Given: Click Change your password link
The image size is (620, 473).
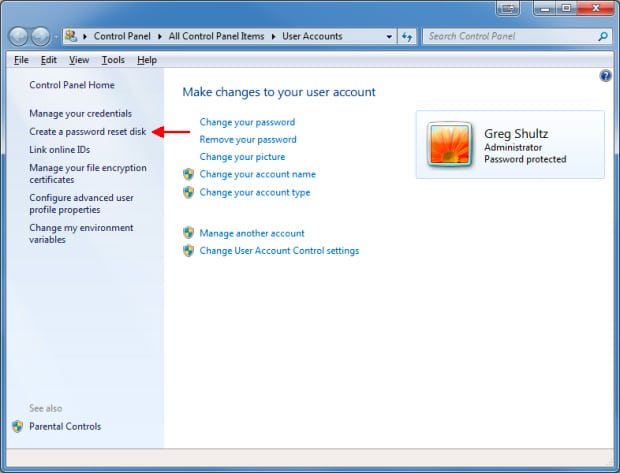Looking at the screenshot, I should click(247, 122).
